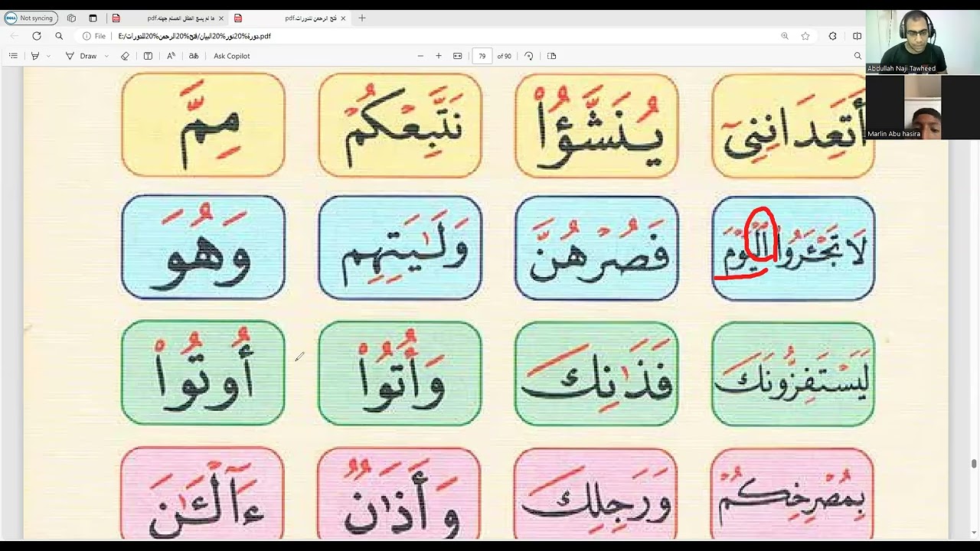Close the first PDF tab

(220, 18)
